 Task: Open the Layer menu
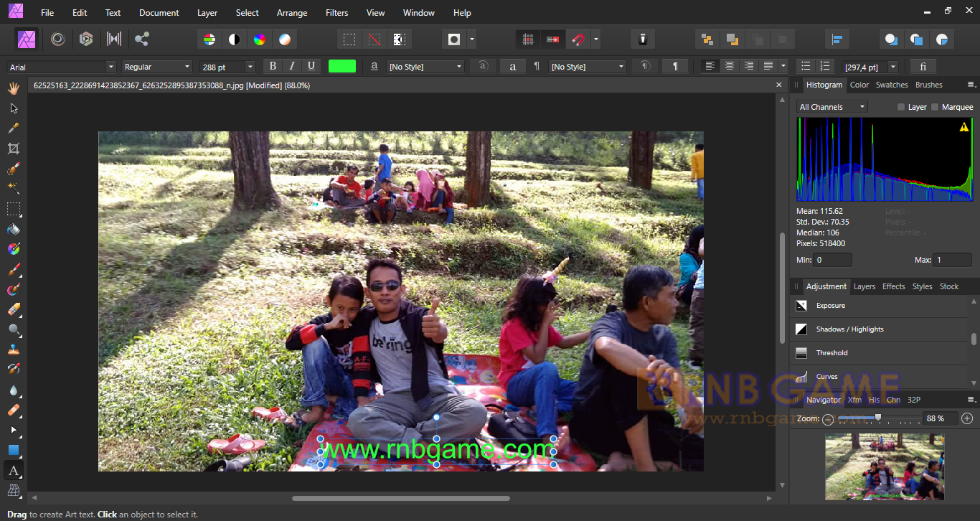click(x=207, y=12)
